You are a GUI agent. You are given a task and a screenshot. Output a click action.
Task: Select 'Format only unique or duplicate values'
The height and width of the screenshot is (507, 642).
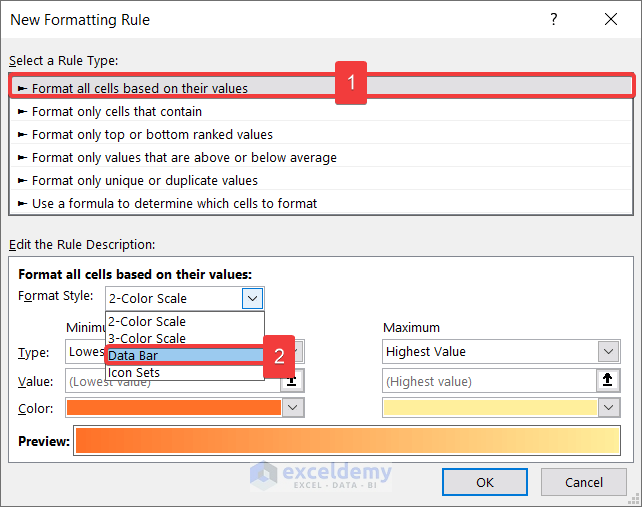(145, 180)
